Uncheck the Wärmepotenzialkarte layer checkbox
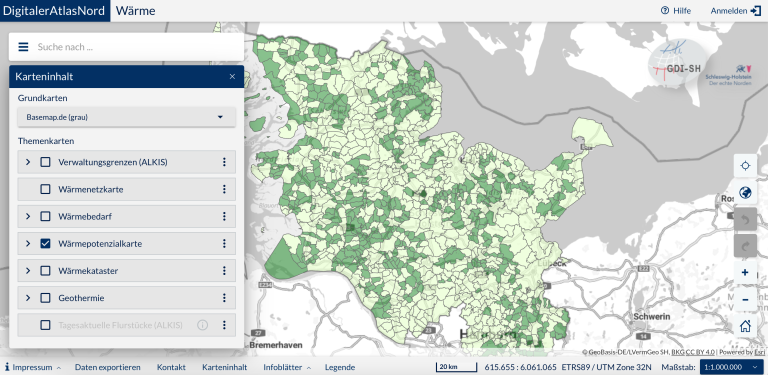This screenshot has height=375, width=768. 45,243
